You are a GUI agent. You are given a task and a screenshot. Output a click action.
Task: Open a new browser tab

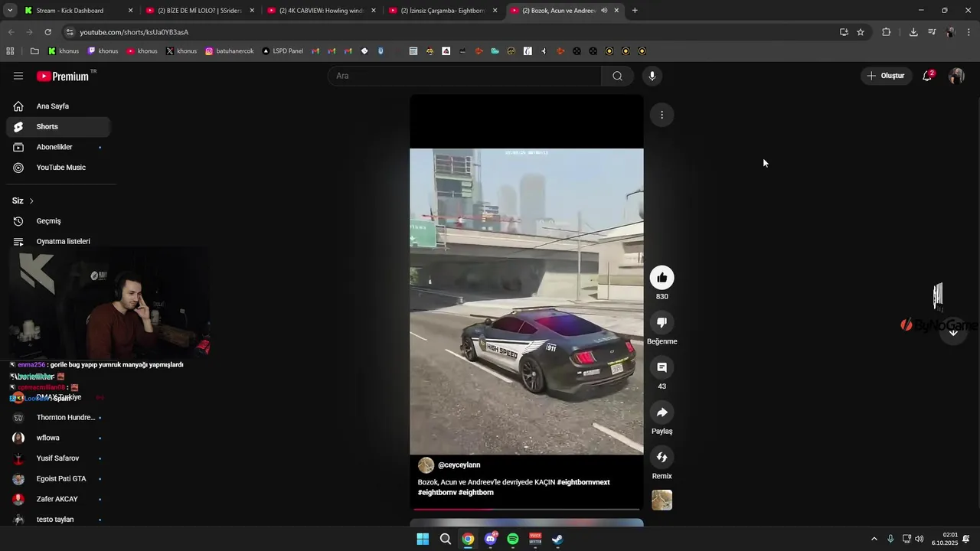tap(635, 11)
